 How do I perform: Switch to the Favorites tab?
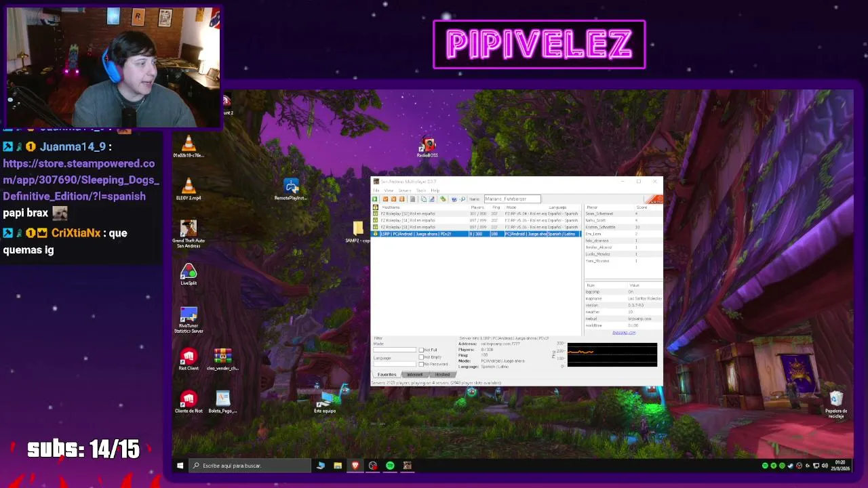click(387, 375)
